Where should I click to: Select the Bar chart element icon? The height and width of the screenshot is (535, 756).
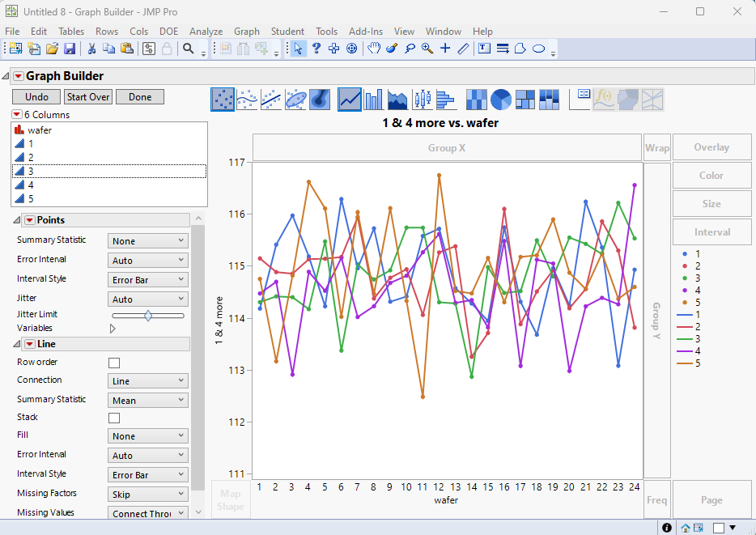374,100
